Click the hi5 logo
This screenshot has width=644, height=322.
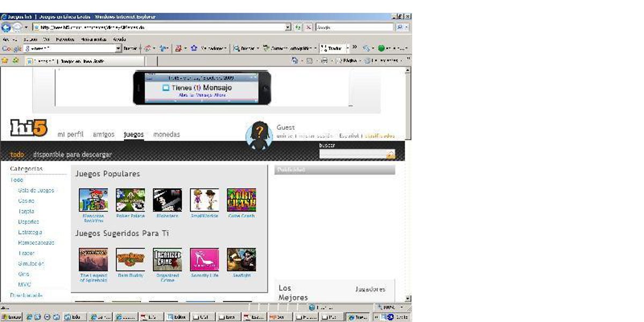click(29, 128)
